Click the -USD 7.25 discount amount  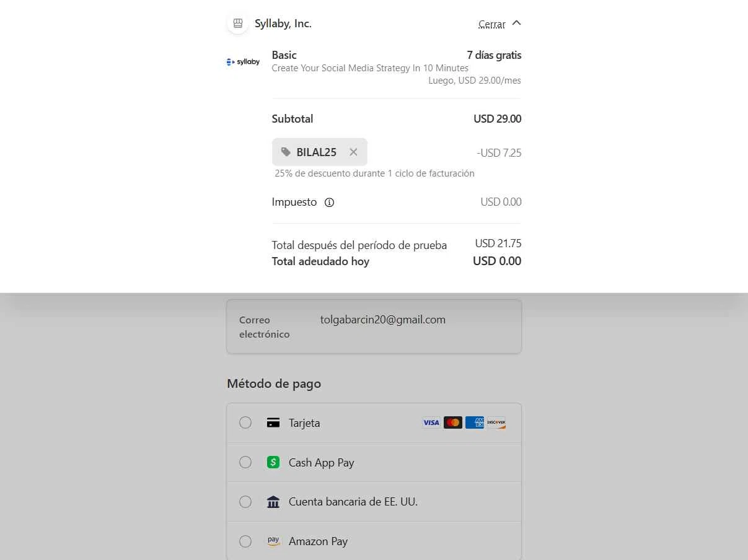click(x=499, y=153)
